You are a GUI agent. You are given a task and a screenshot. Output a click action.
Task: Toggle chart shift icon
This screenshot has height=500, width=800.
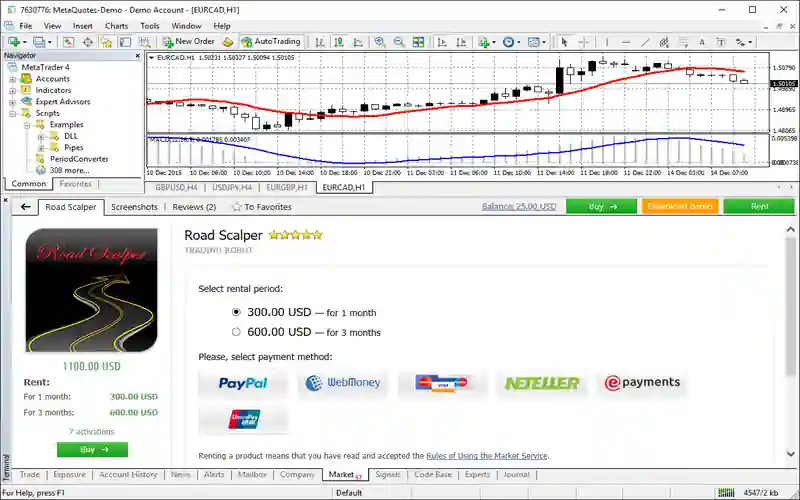(461, 42)
